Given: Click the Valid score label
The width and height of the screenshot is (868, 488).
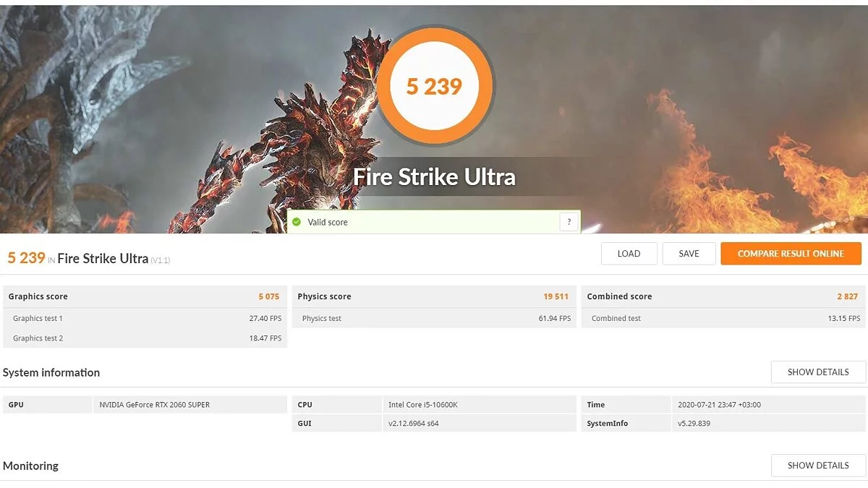Looking at the screenshot, I should pos(328,222).
